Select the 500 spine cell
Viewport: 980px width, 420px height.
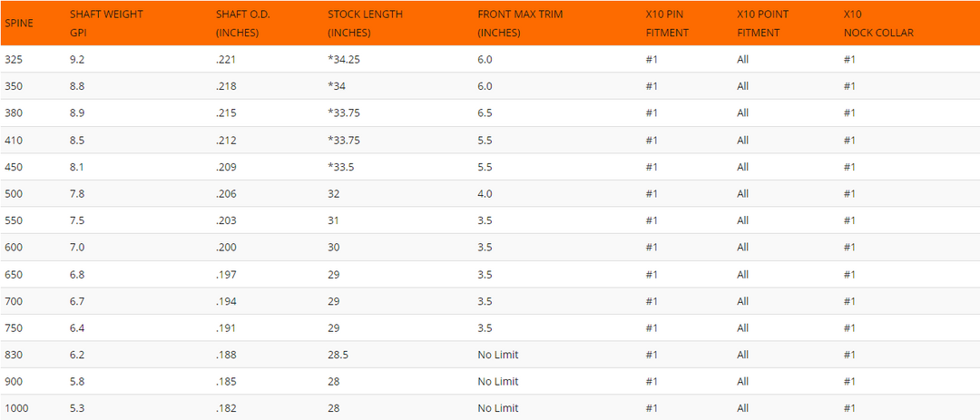[14, 193]
